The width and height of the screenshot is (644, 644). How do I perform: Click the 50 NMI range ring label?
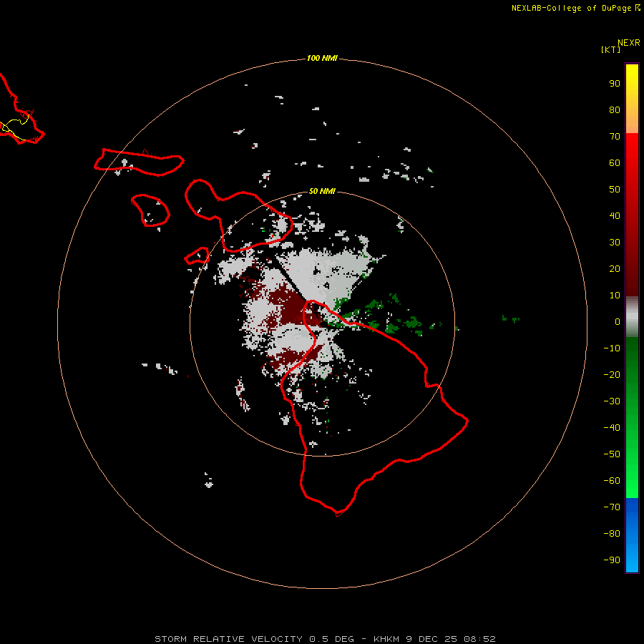(x=322, y=191)
